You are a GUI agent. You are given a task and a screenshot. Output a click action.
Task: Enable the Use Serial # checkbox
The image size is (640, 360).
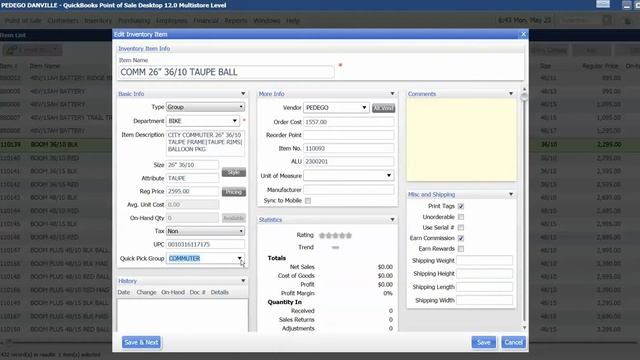tap(461, 228)
